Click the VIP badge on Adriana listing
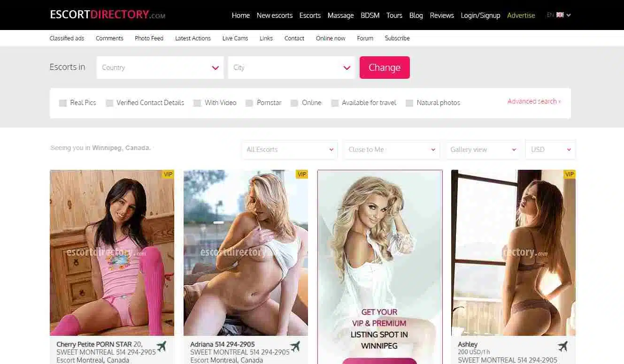This screenshot has width=624, height=364. pos(302,174)
